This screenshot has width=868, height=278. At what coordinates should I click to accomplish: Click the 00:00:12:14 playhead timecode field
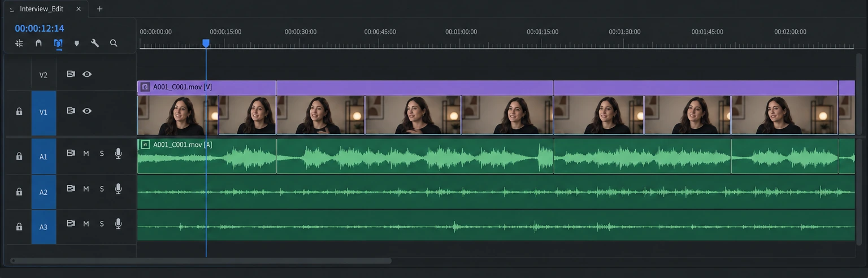pos(40,28)
